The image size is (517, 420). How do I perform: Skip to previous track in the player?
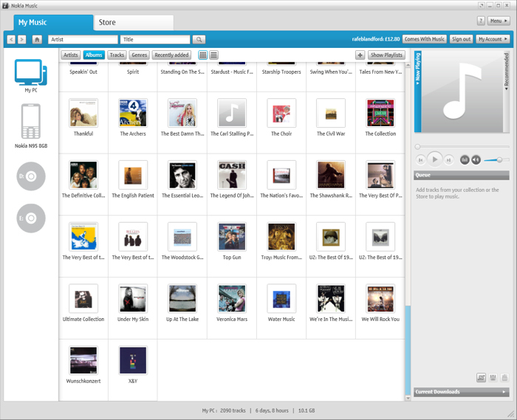420,160
